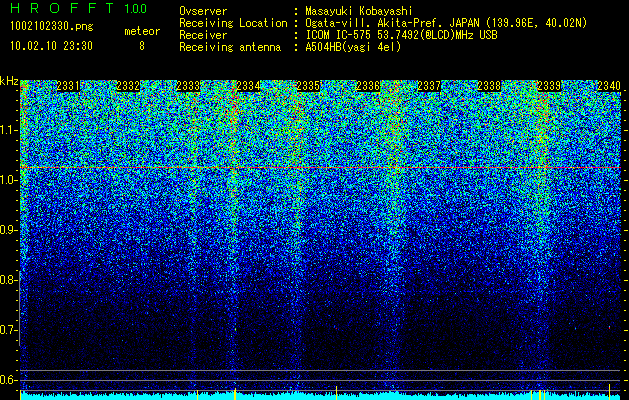Click the red horizontal carrier line

(321, 167)
